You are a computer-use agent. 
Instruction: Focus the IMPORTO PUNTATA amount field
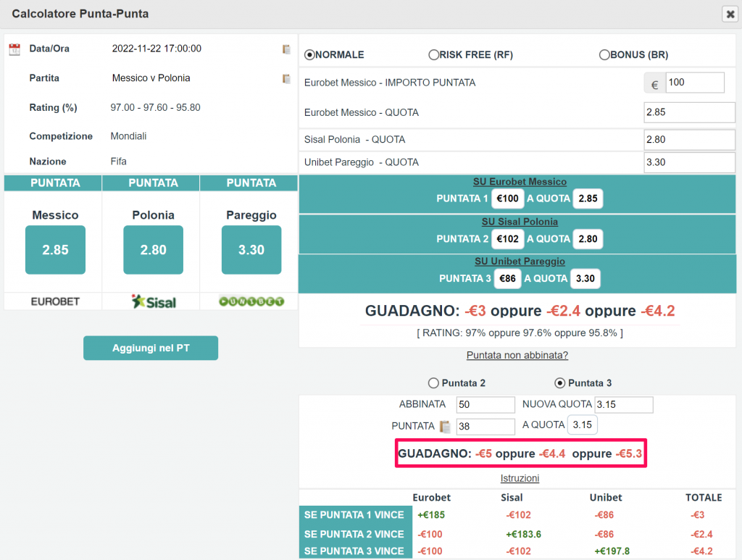point(695,83)
